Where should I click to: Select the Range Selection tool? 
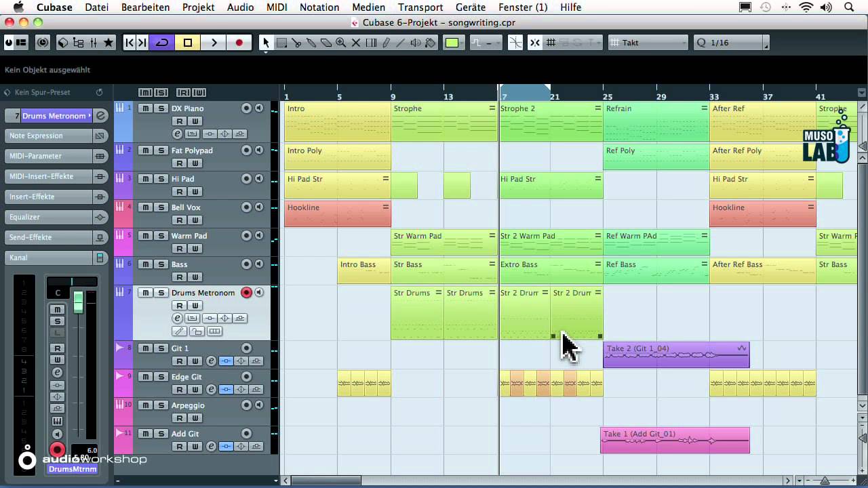pyautogui.click(x=281, y=43)
